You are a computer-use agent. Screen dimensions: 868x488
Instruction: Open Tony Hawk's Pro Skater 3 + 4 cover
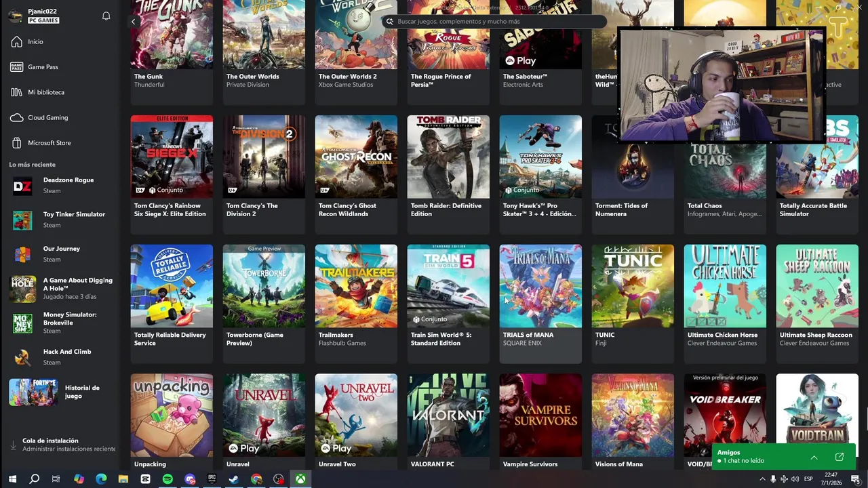[540, 157]
